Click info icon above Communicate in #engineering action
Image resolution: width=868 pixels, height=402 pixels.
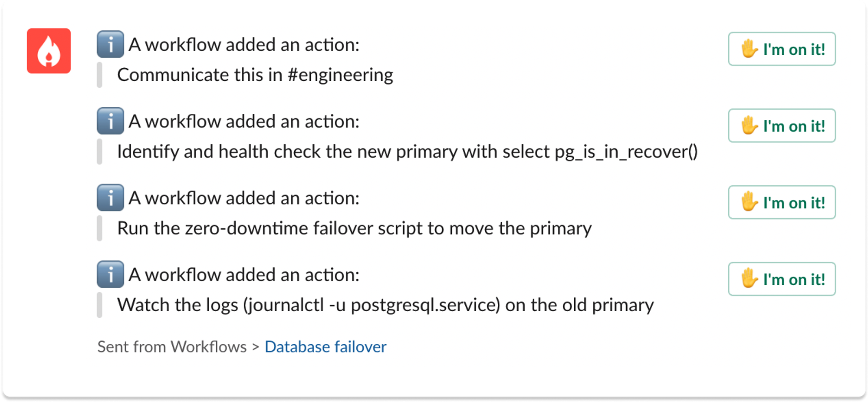pyautogui.click(x=110, y=44)
